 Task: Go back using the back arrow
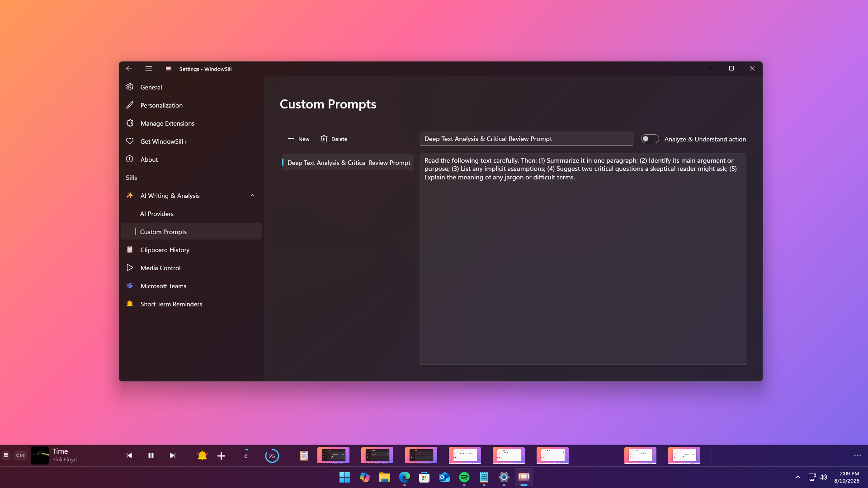129,69
